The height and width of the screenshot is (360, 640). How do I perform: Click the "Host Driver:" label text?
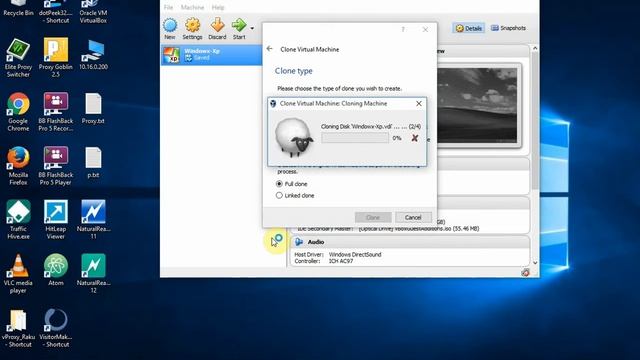pos(309,254)
